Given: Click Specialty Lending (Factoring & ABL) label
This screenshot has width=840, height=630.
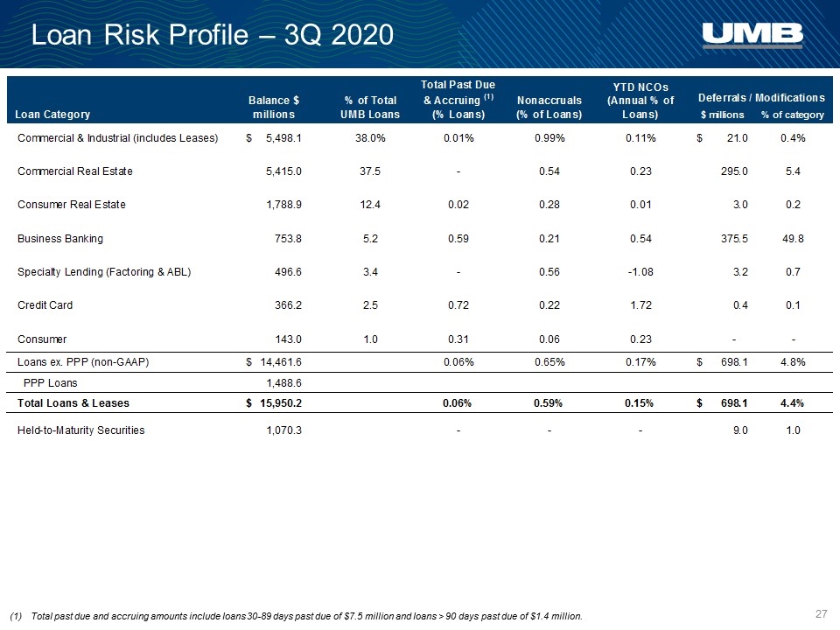Looking at the screenshot, I should [x=104, y=272].
